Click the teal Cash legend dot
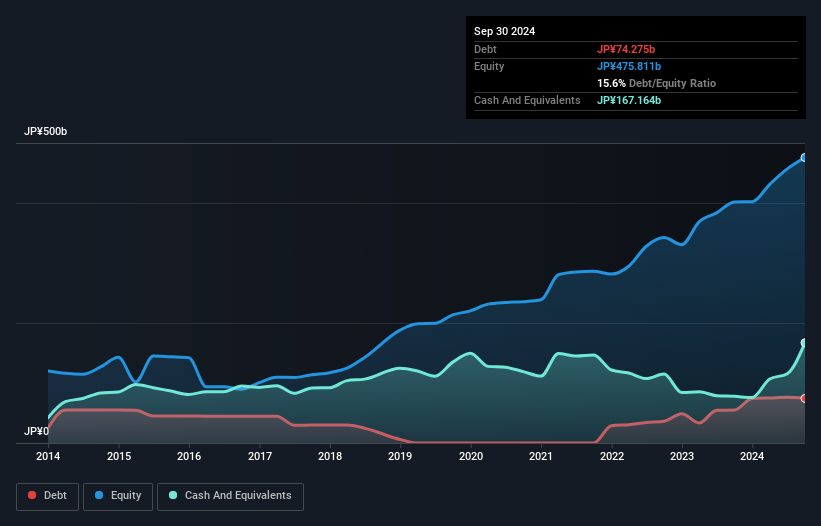Image resolution: width=821 pixels, height=526 pixels. (173, 495)
